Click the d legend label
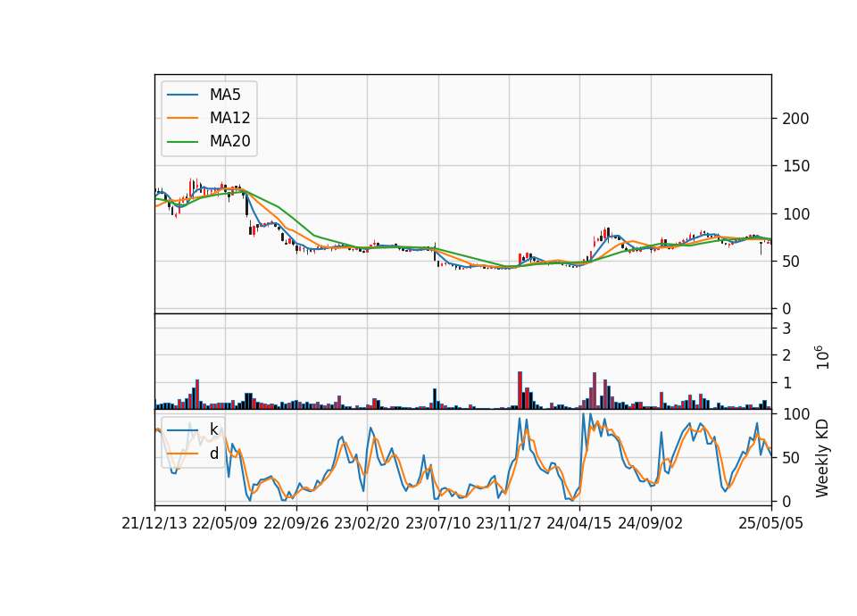Screen dimensions: 857x616 tap(213, 454)
